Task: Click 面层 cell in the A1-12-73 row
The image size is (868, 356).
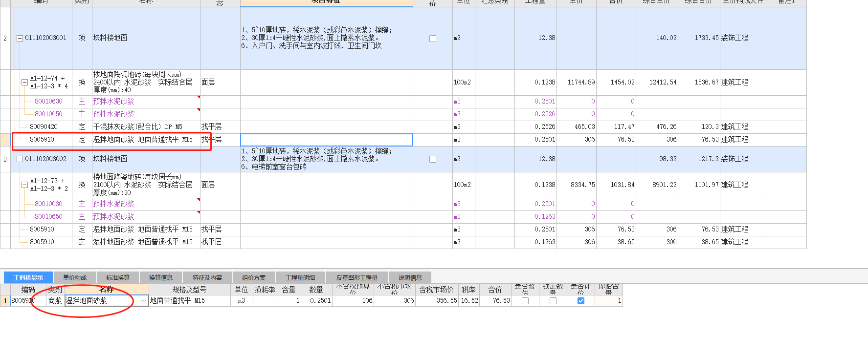Action: tap(220, 185)
